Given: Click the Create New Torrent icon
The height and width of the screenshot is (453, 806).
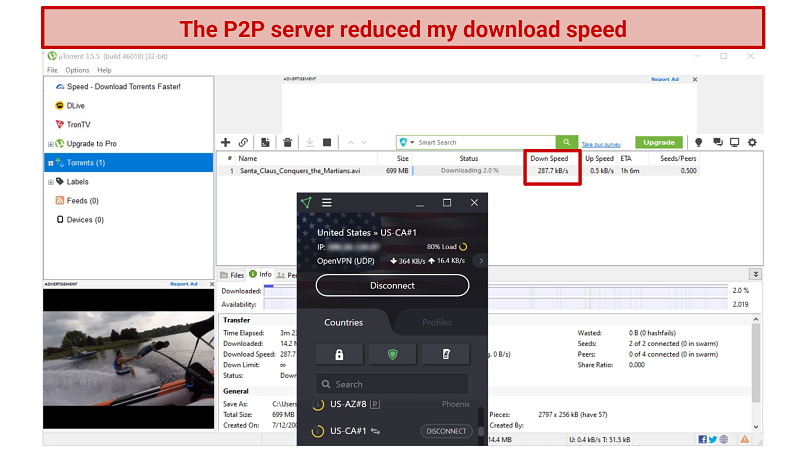Looking at the screenshot, I should (x=265, y=142).
